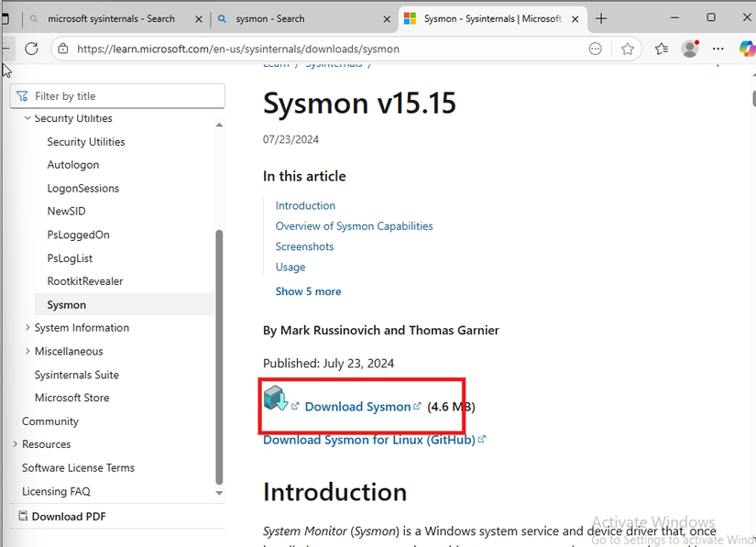The height and width of the screenshot is (547, 756).
Task: Expand the Resources section
Action: 15,443
